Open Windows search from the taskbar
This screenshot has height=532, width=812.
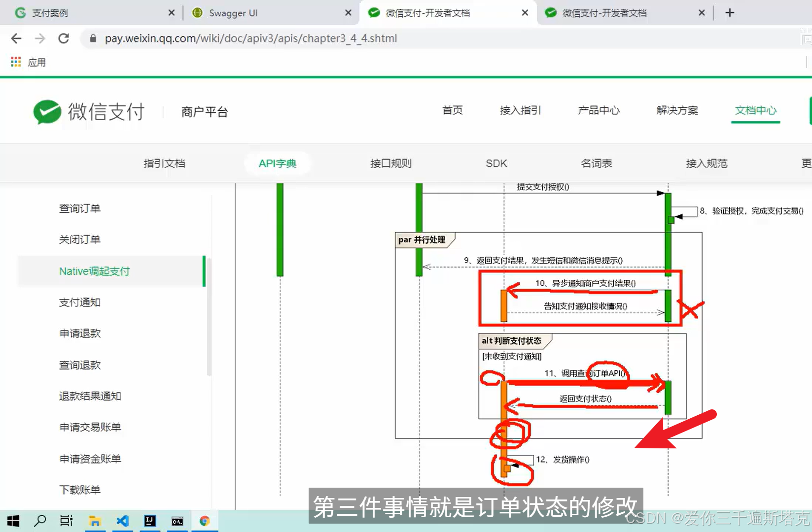click(x=40, y=521)
